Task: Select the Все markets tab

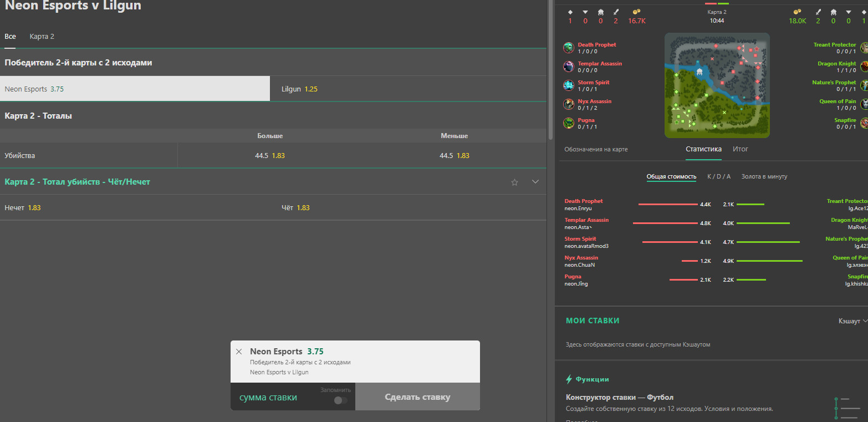Action: coord(10,37)
